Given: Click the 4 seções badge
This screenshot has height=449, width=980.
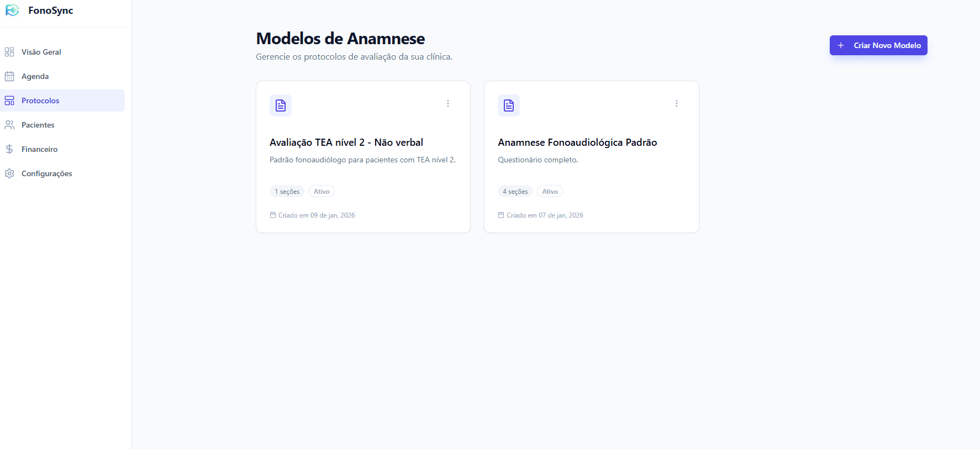Looking at the screenshot, I should 515,191.
